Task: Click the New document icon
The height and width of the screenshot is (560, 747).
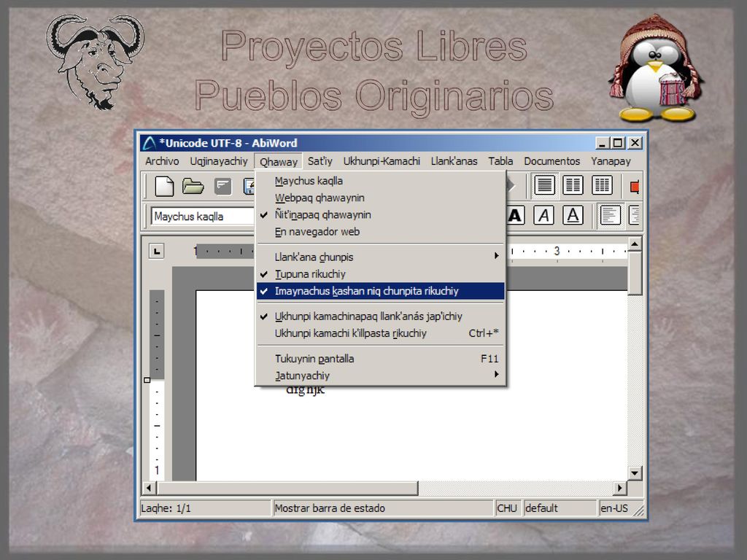Action: point(164,186)
